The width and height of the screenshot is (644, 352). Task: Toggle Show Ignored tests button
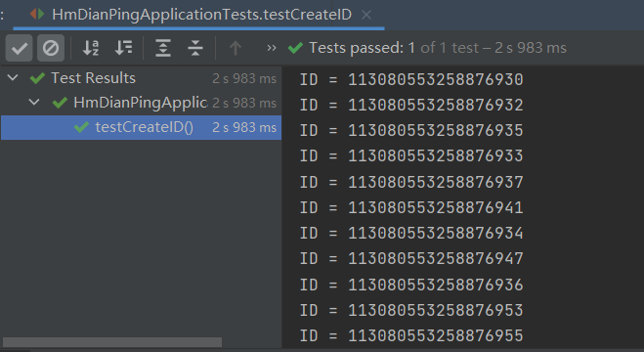(x=51, y=48)
